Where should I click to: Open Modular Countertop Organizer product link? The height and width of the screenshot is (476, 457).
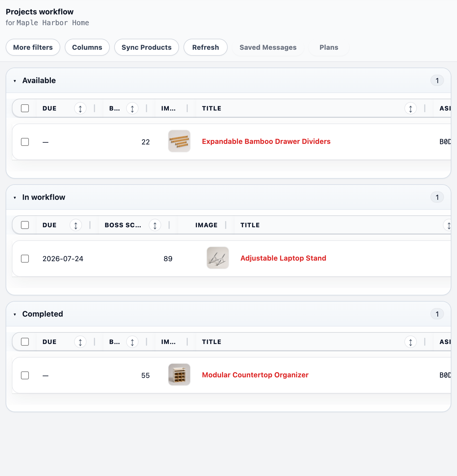(255, 375)
